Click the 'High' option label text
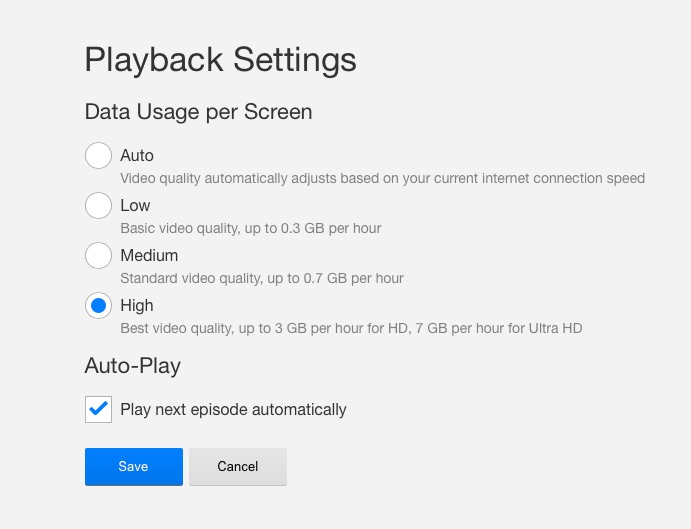Viewport: 691px width, 529px height. click(x=137, y=305)
